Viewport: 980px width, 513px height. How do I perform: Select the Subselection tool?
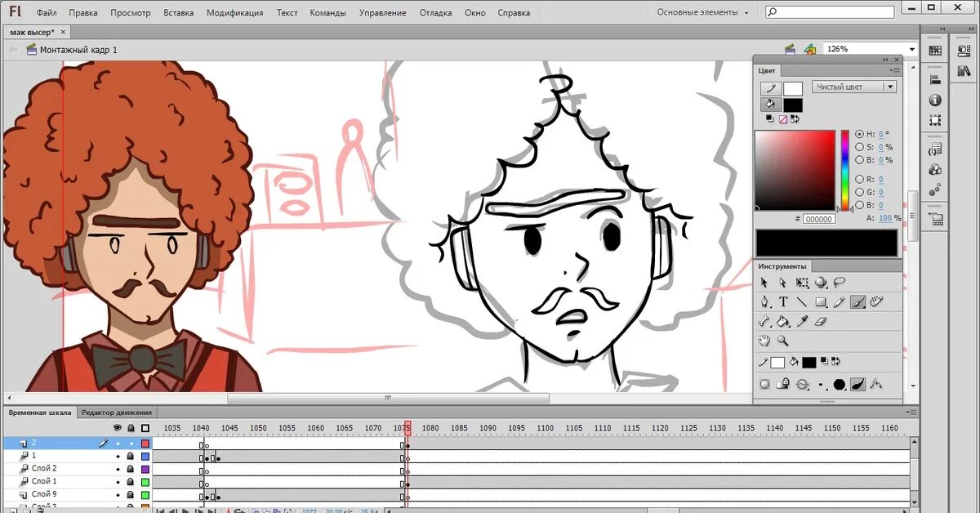[x=782, y=283]
